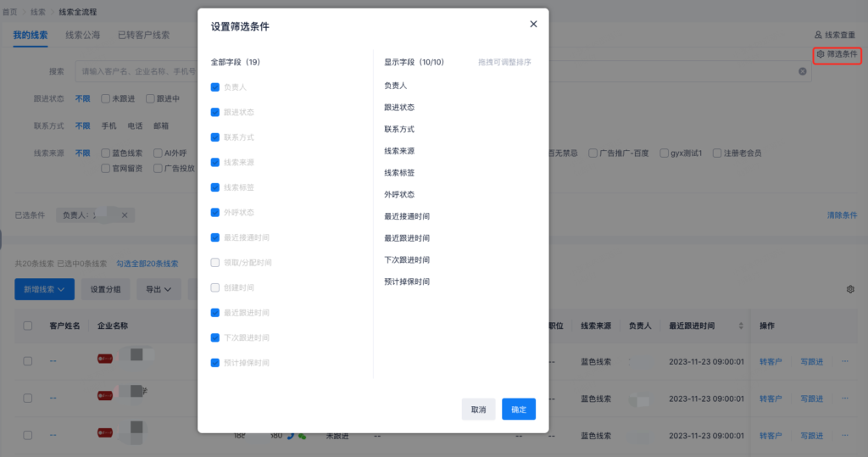Clear the search field with the X icon
868x457 pixels.
(x=802, y=71)
